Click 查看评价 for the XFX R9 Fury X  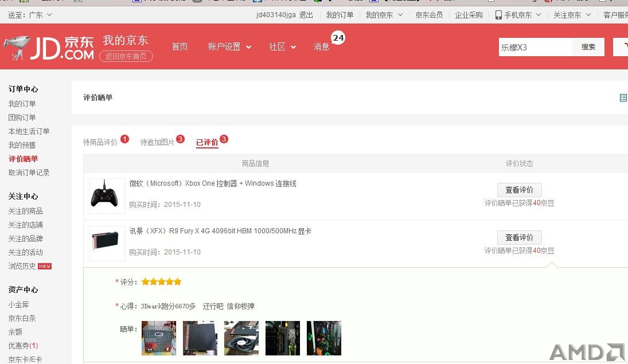(x=520, y=237)
